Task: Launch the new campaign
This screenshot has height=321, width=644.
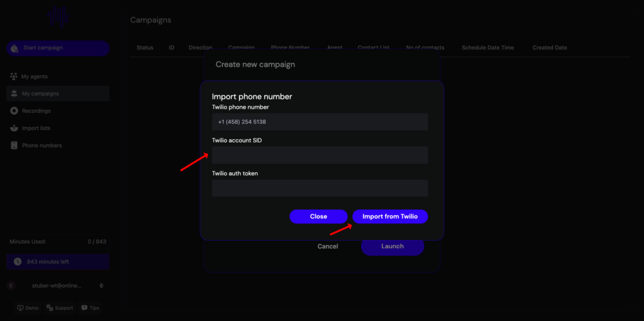Action: click(392, 246)
